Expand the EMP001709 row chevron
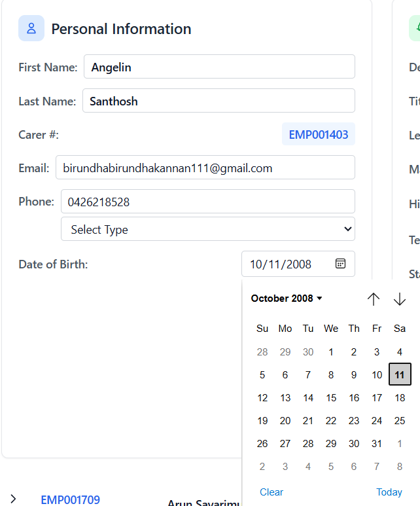The height and width of the screenshot is (506, 420). pyautogui.click(x=13, y=499)
